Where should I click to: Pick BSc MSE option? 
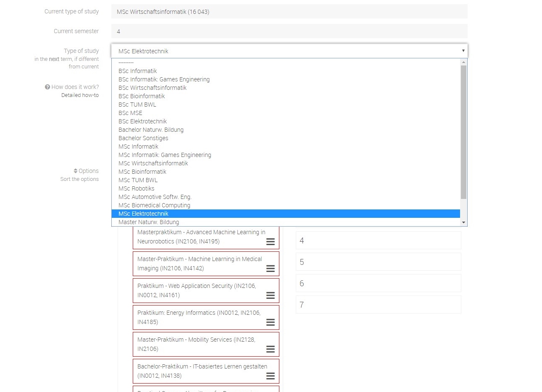[286, 113]
